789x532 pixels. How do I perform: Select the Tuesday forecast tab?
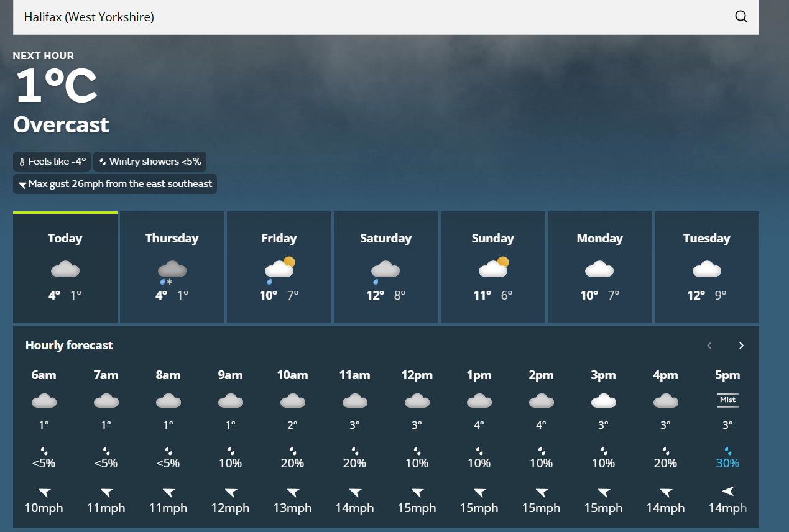707,267
